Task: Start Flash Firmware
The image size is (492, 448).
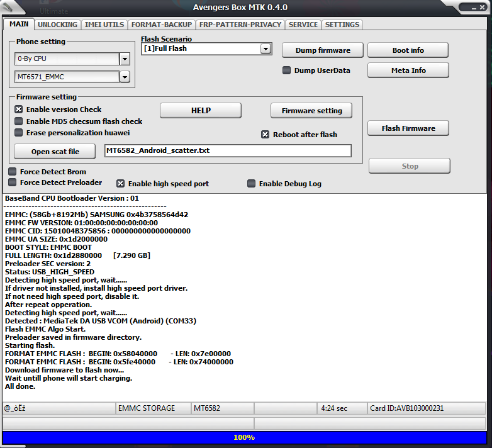Action: coord(408,128)
